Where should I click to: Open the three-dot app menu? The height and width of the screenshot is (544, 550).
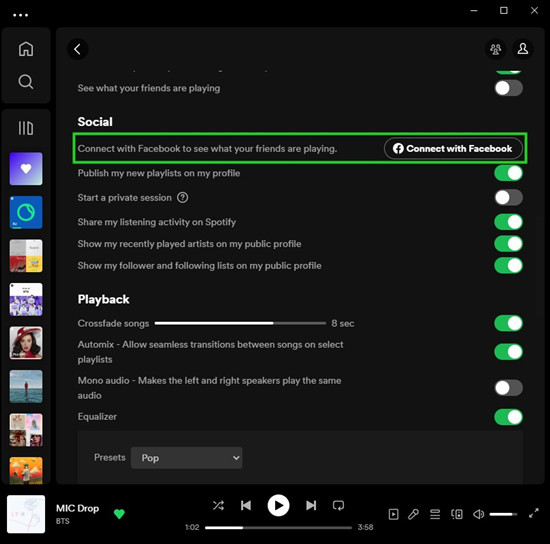(20, 15)
